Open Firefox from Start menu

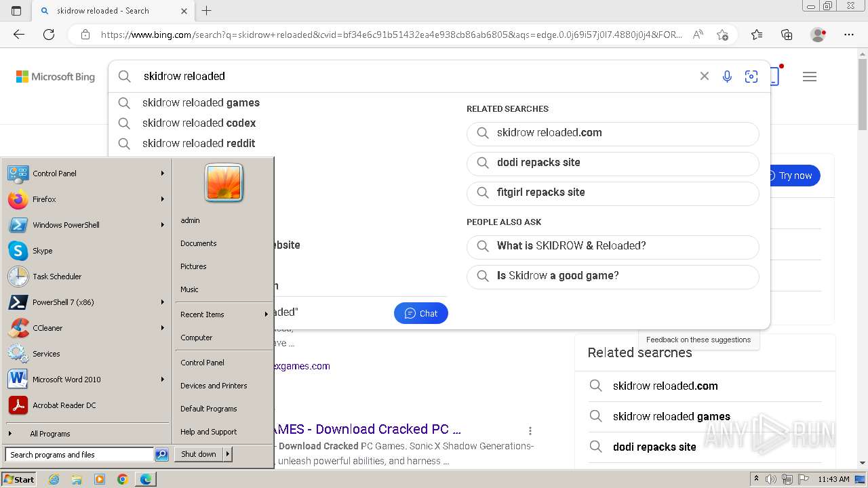point(87,199)
